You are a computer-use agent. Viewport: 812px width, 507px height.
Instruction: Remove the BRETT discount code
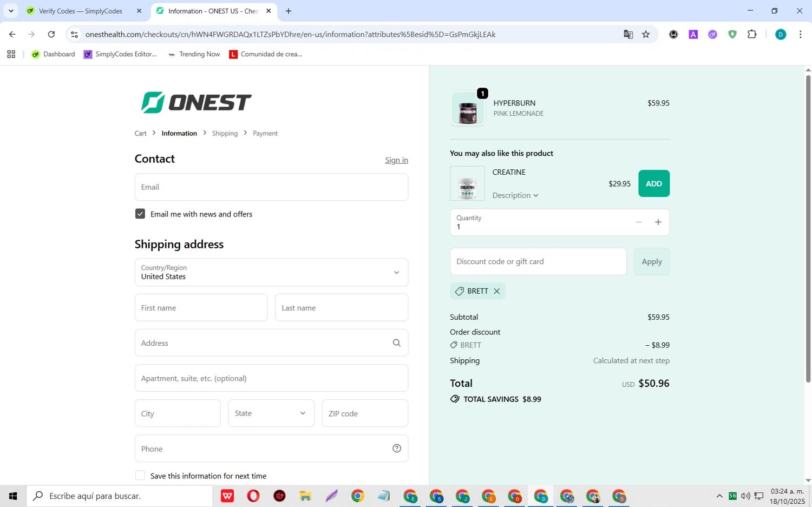click(496, 291)
